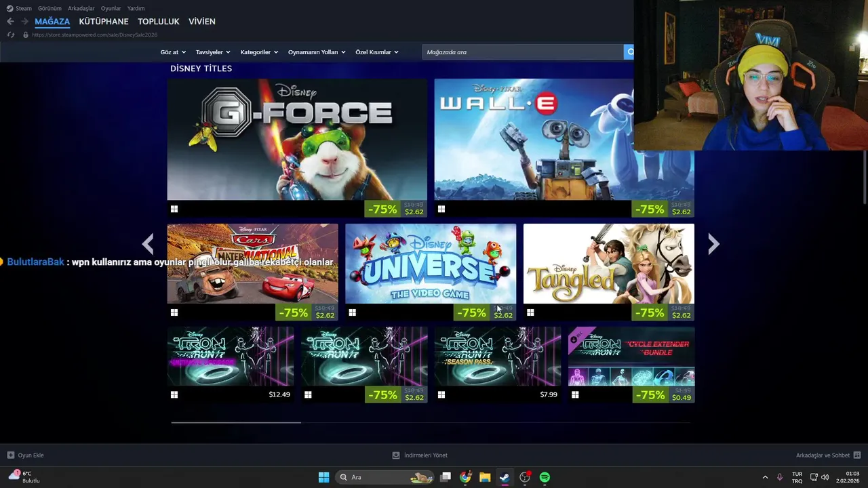Click the Steam icon in the taskbar
Image resolution: width=868 pixels, height=488 pixels.
505,477
